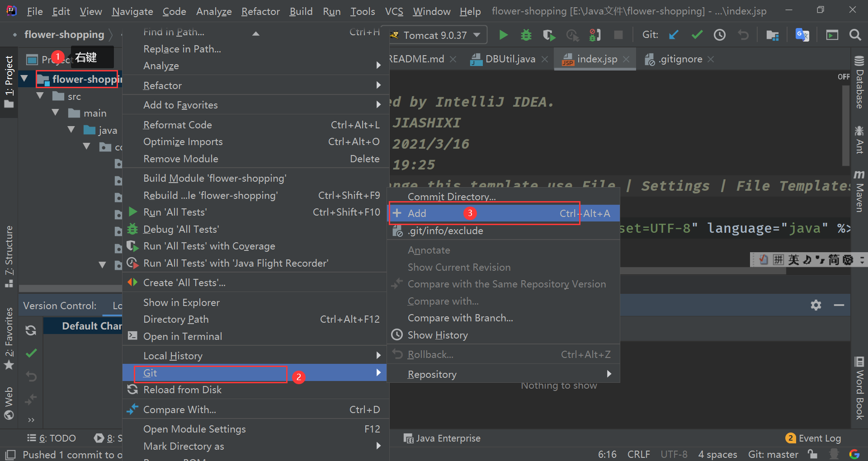Click Version Control settings gear icon
The width and height of the screenshot is (868, 461).
pos(816,305)
